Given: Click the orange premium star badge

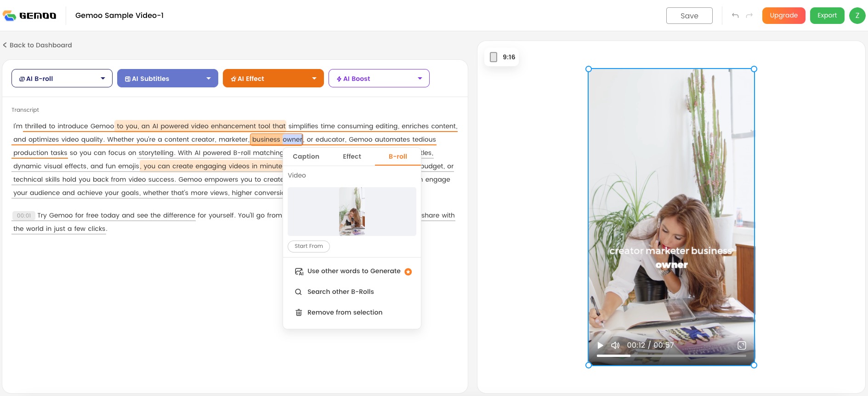Looking at the screenshot, I should [408, 272].
